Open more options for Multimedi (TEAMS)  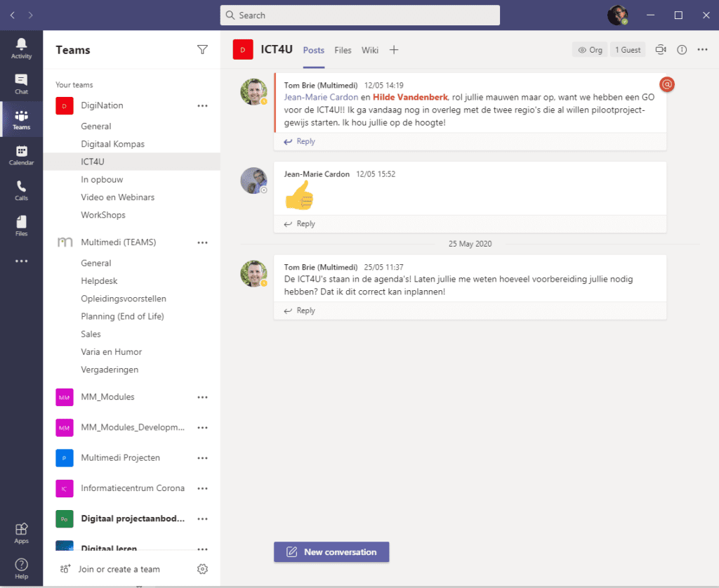point(202,242)
